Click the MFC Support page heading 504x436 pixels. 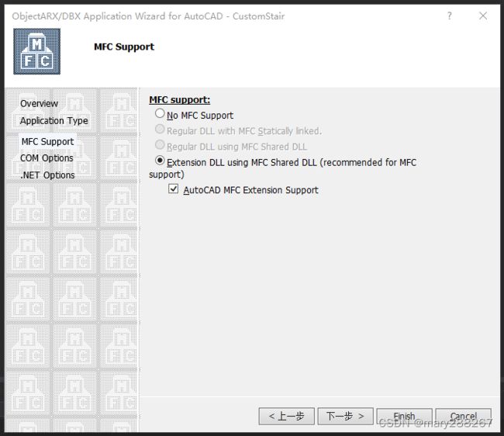click(124, 47)
